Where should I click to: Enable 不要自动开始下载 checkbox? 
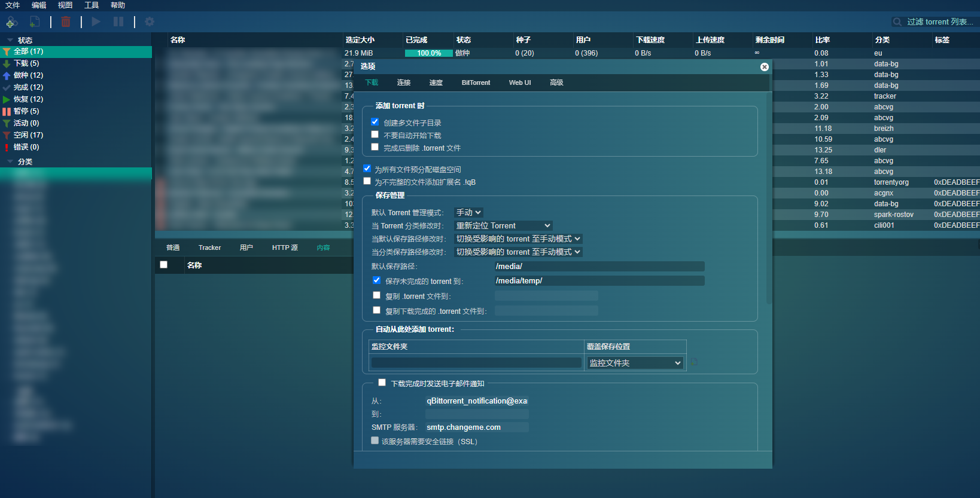375,135
